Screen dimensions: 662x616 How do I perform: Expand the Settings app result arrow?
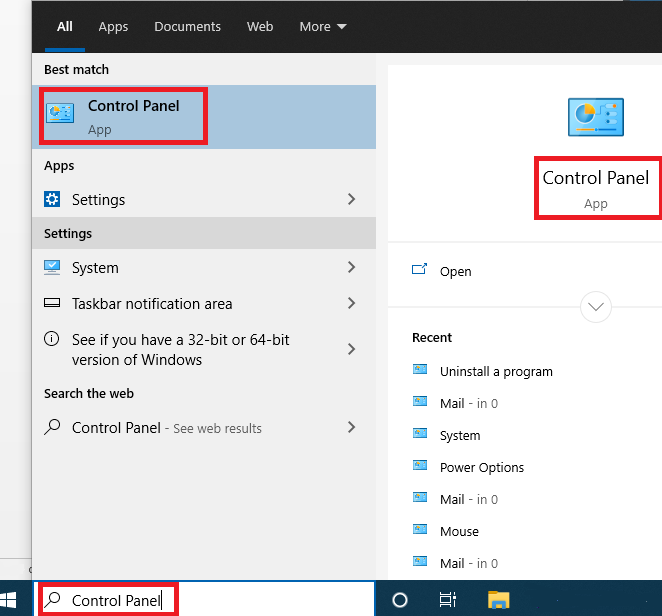pyautogui.click(x=351, y=199)
